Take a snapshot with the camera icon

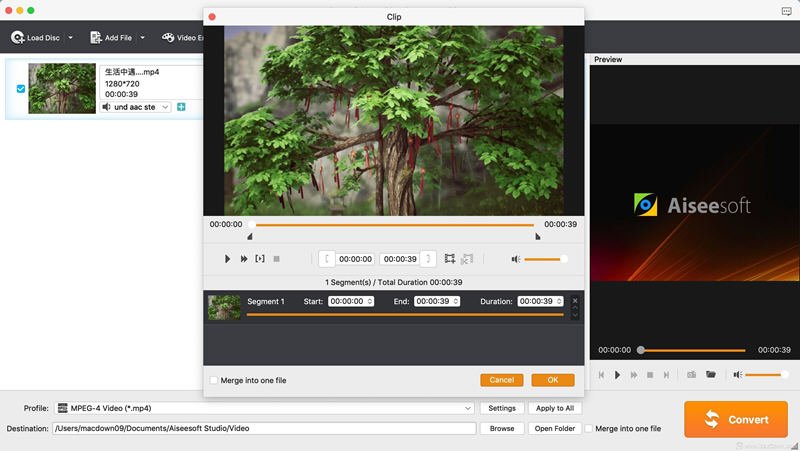[x=691, y=374]
